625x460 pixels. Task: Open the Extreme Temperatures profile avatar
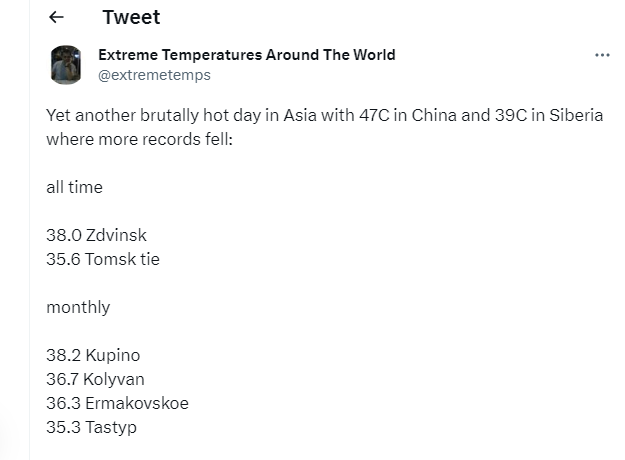(66, 65)
